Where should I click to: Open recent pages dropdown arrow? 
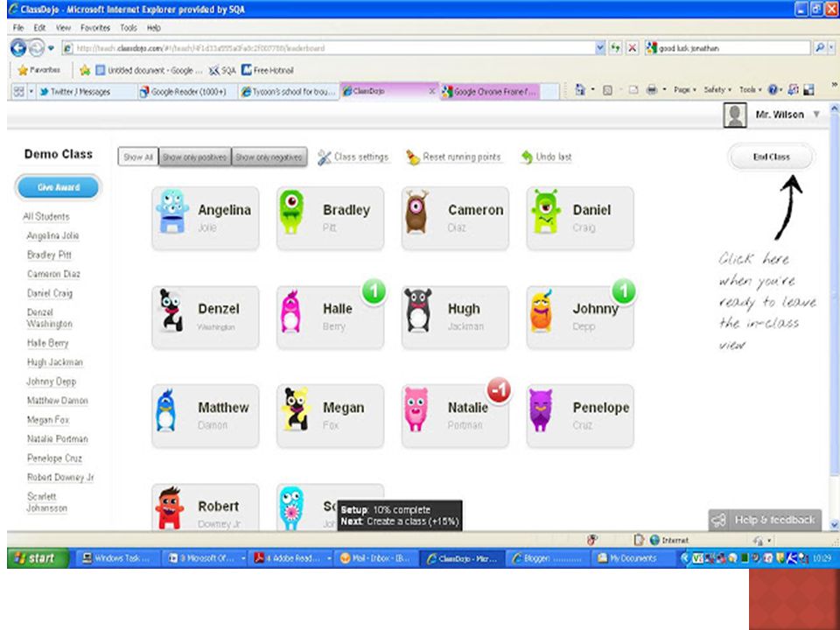click(x=51, y=48)
